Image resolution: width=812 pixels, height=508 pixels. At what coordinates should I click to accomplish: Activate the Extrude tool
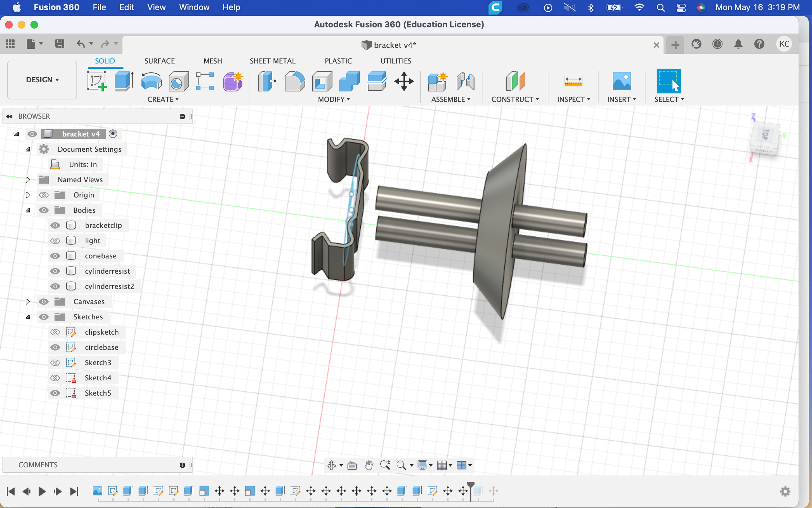[x=123, y=81]
